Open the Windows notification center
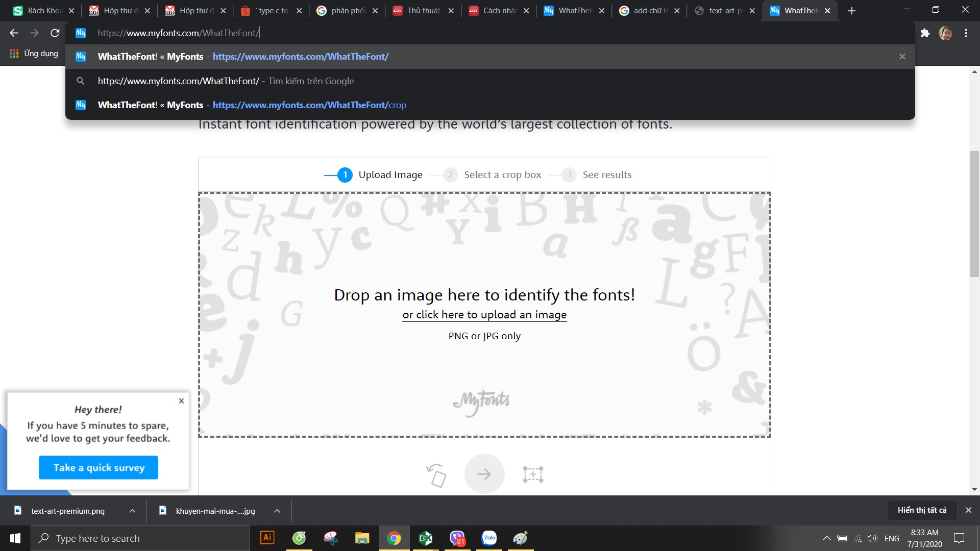980x551 pixels. pos(960,538)
